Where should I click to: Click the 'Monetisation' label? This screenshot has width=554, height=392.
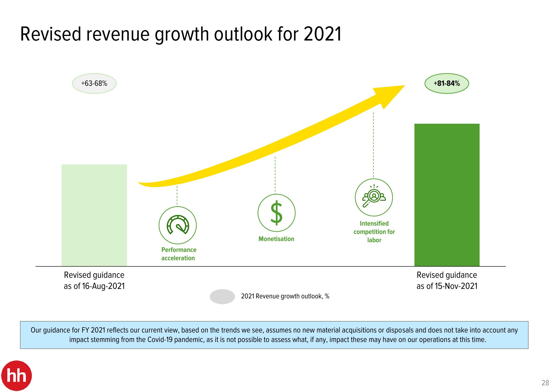point(277,239)
